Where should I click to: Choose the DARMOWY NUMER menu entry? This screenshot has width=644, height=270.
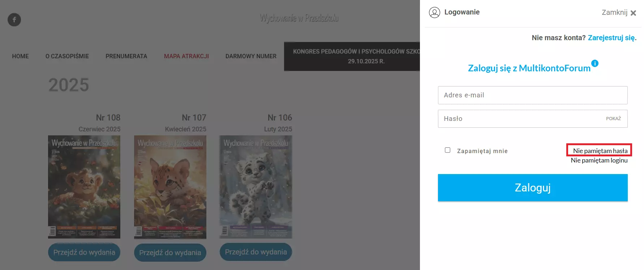pyautogui.click(x=251, y=56)
